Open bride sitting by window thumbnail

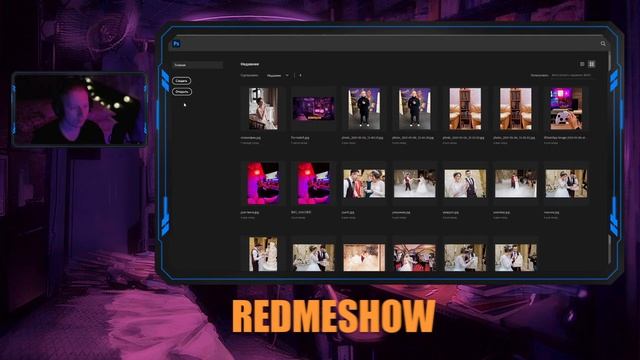coord(263,109)
